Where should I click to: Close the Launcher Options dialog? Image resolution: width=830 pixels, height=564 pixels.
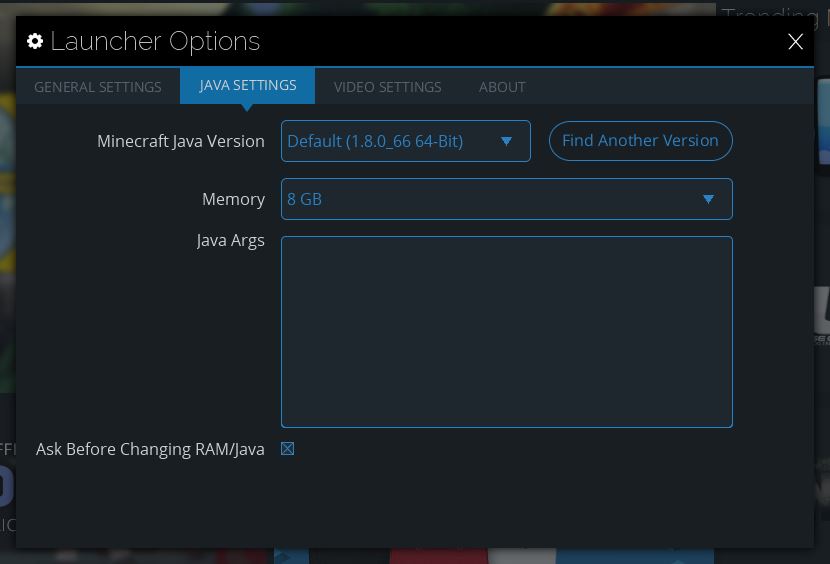795,41
